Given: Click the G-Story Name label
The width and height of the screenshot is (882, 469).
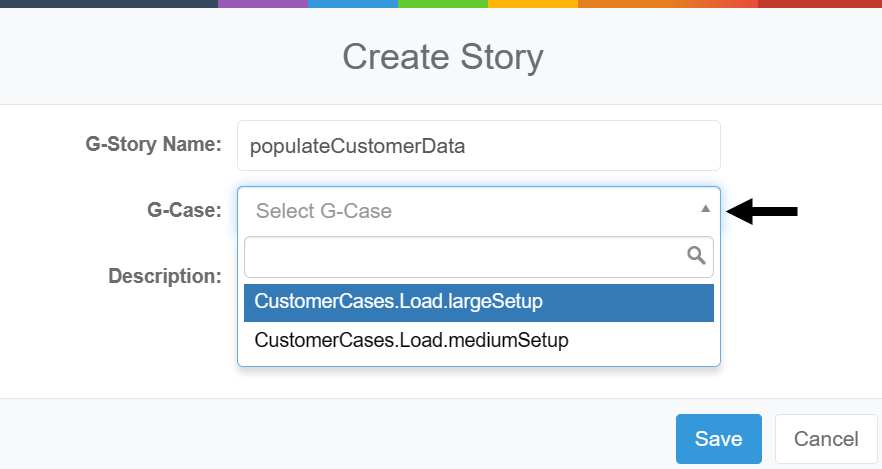Looking at the screenshot, I should (153, 145).
